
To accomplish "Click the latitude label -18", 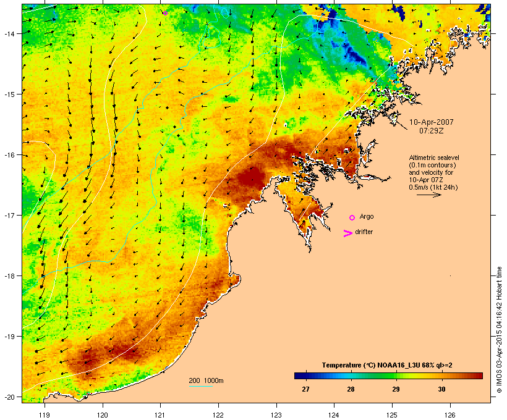I will 9,276.
